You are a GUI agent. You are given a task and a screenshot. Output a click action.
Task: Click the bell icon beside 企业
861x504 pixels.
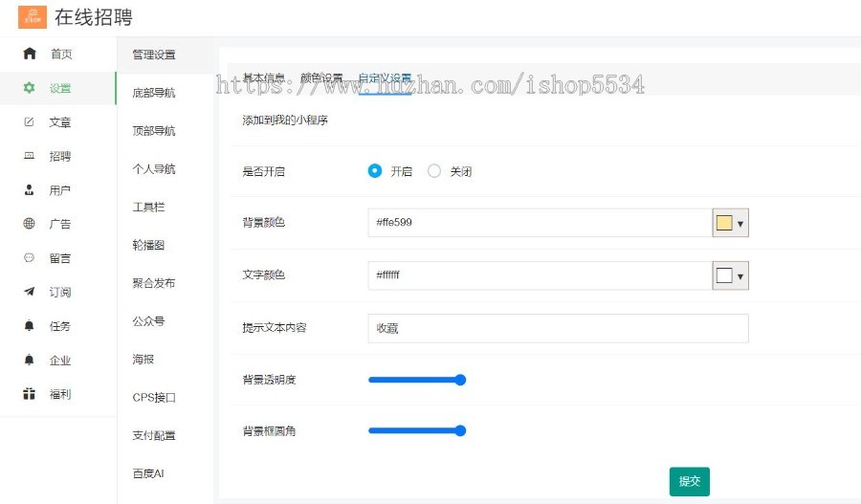click(x=29, y=360)
